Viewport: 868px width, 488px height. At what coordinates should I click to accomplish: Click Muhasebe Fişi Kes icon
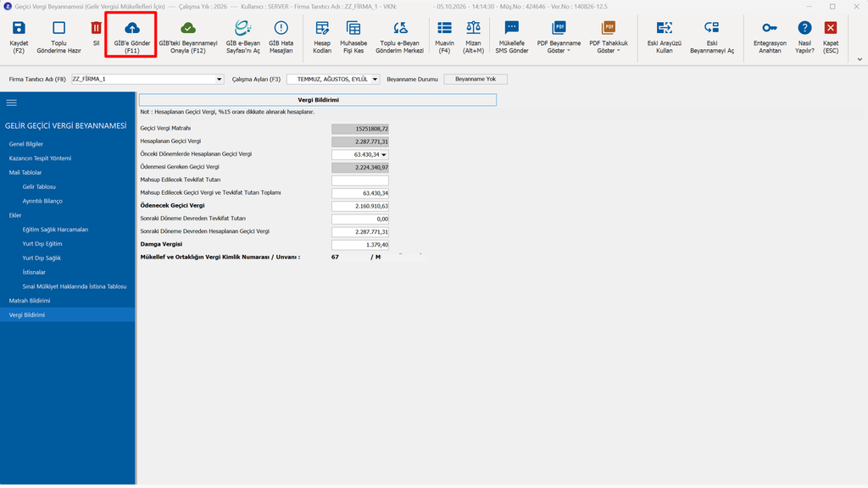click(353, 28)
